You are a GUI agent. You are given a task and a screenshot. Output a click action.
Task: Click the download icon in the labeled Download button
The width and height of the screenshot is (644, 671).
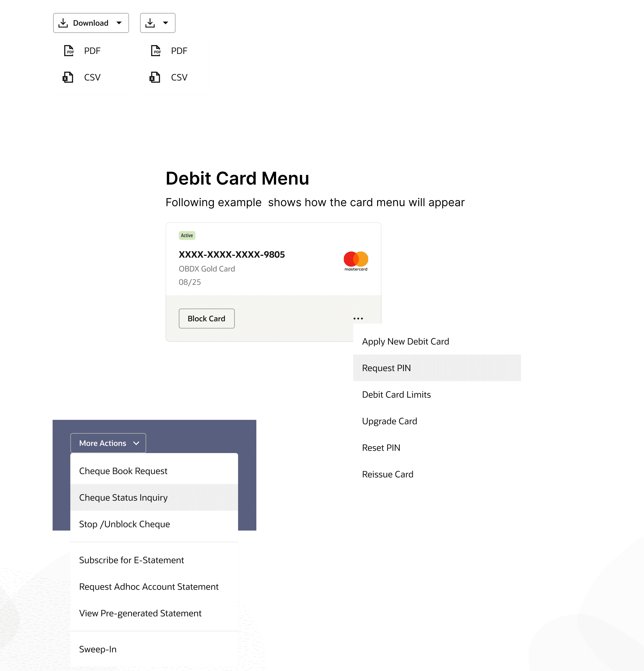point(63,23)
